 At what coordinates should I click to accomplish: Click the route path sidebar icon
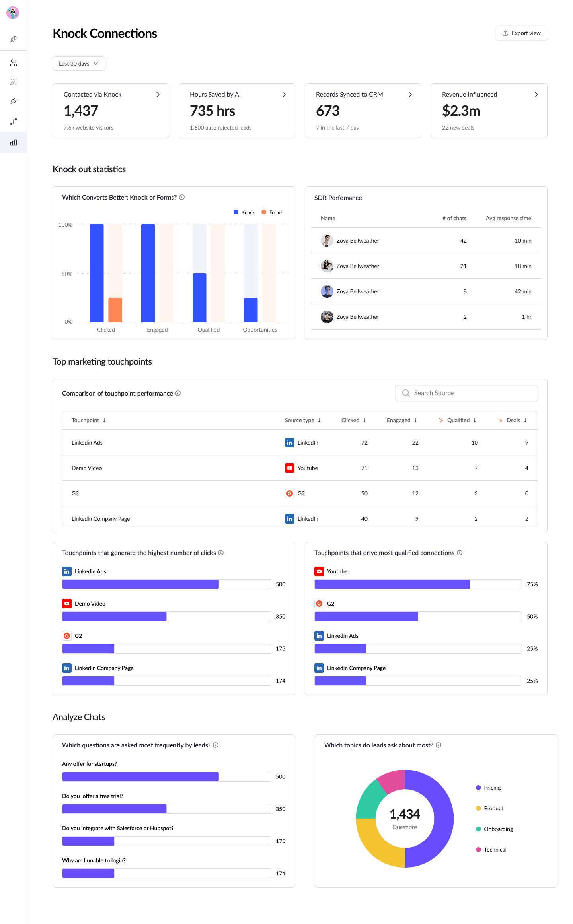(x=14, y=122)
